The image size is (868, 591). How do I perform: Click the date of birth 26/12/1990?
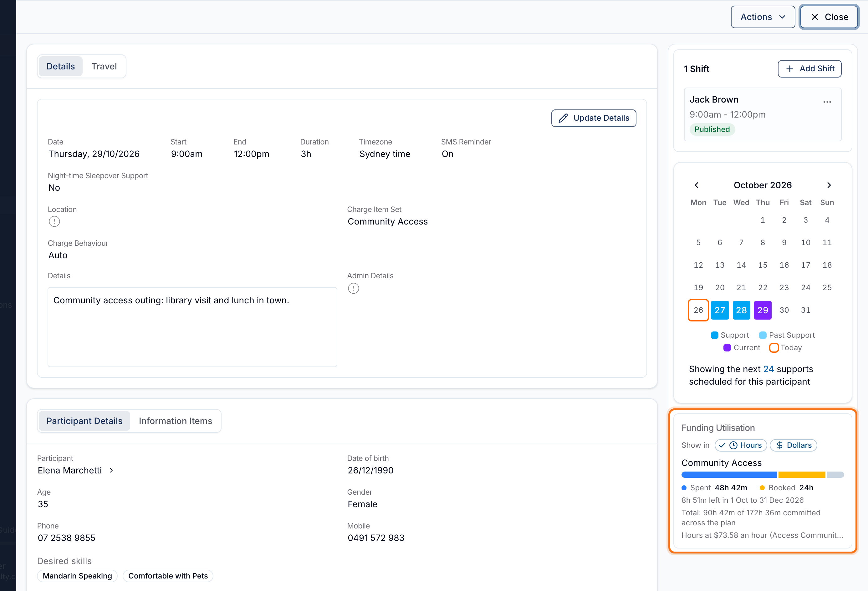pos(370,470)
